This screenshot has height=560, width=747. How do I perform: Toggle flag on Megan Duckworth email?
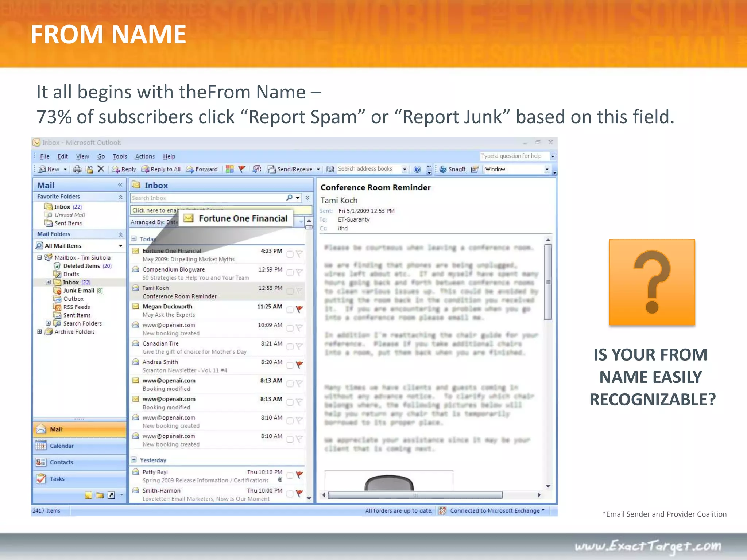coord(299,310)
